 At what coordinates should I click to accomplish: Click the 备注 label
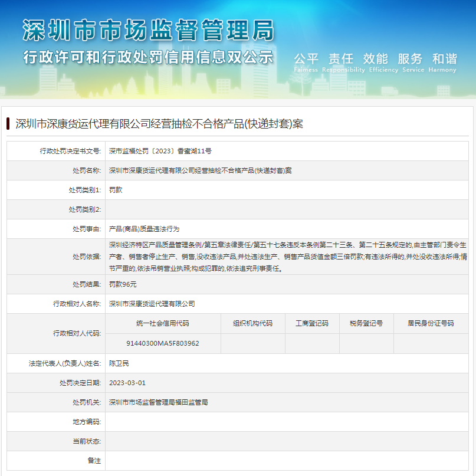pos(94,461)
